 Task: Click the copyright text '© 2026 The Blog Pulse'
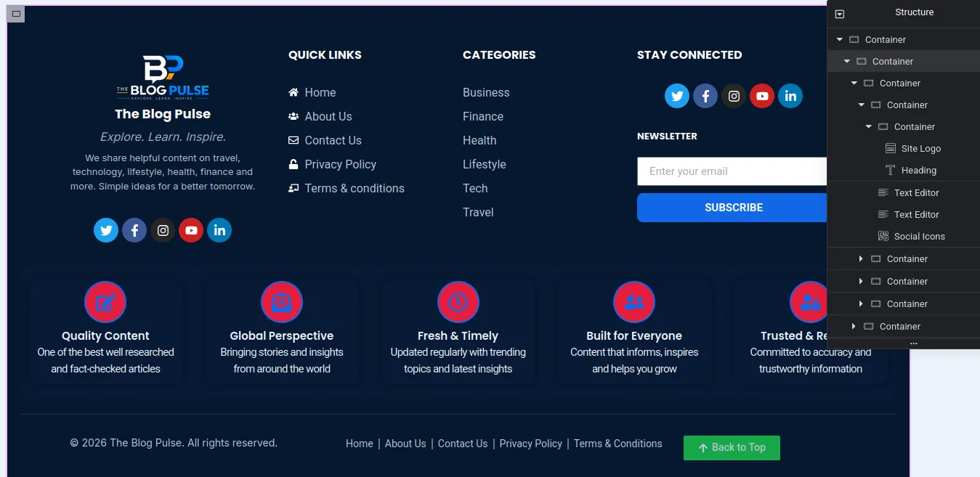[x=127, y=443]
